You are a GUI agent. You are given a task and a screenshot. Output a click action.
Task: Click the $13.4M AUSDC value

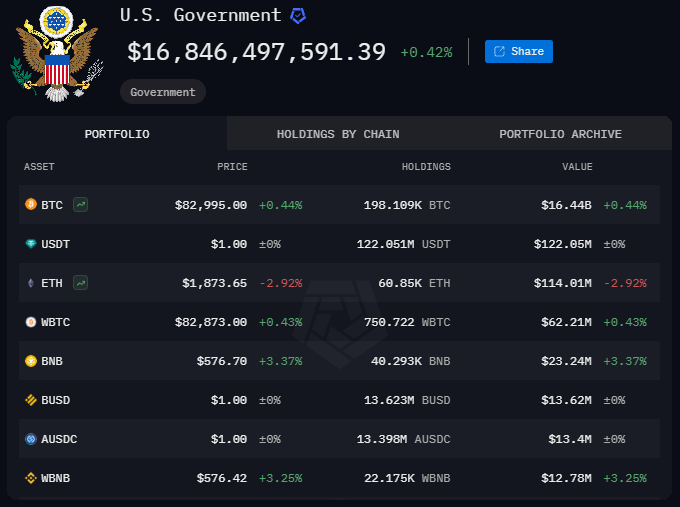[x=570, y=439]
